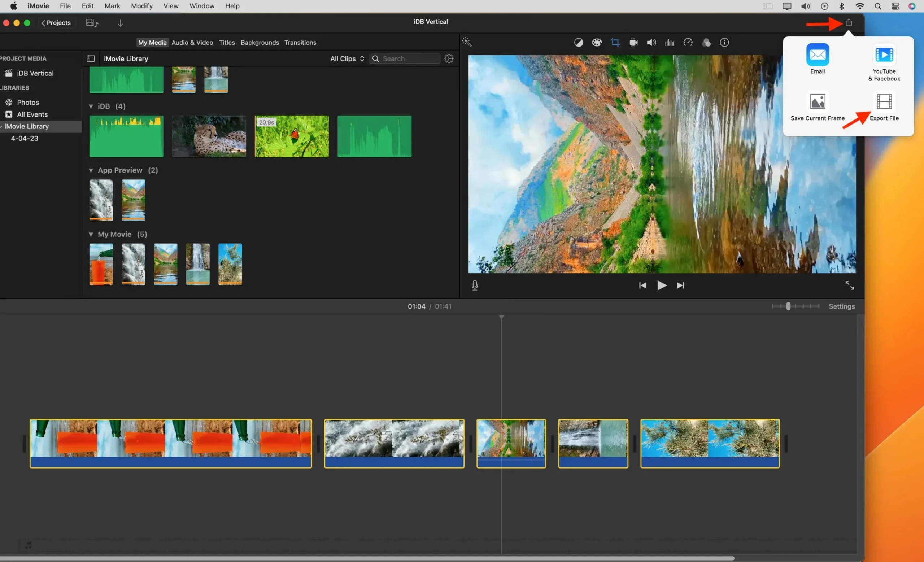Image resolution: width=924 pixels, height=562 pixels.
Task: Switch to the Audio & Video tab
Action: point(191,42)
